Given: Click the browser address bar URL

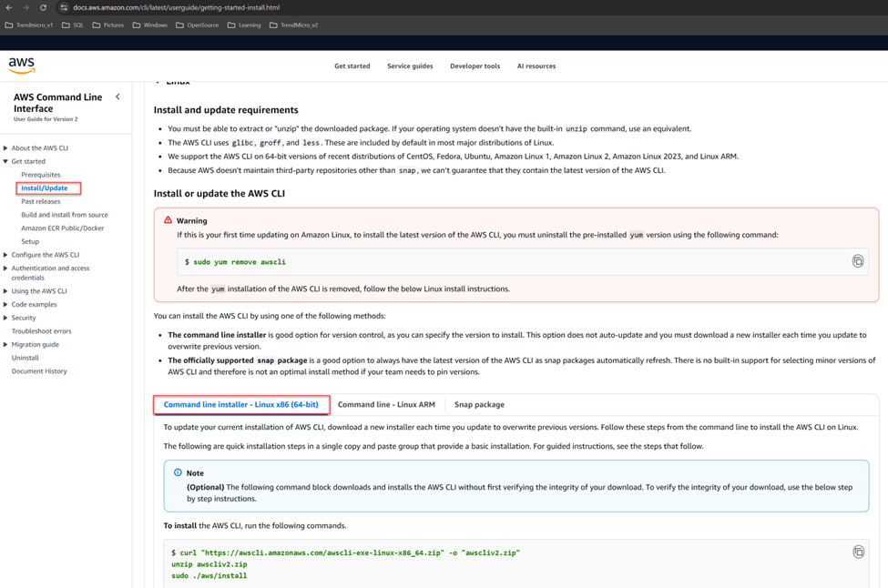Looking at the screenshot, I should point(176,7).
